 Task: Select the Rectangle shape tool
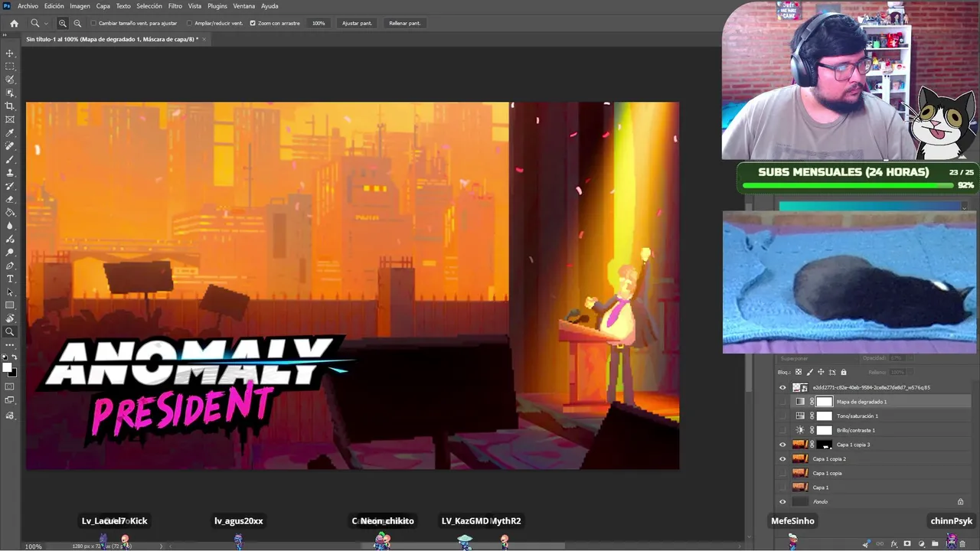click(10, 305)
